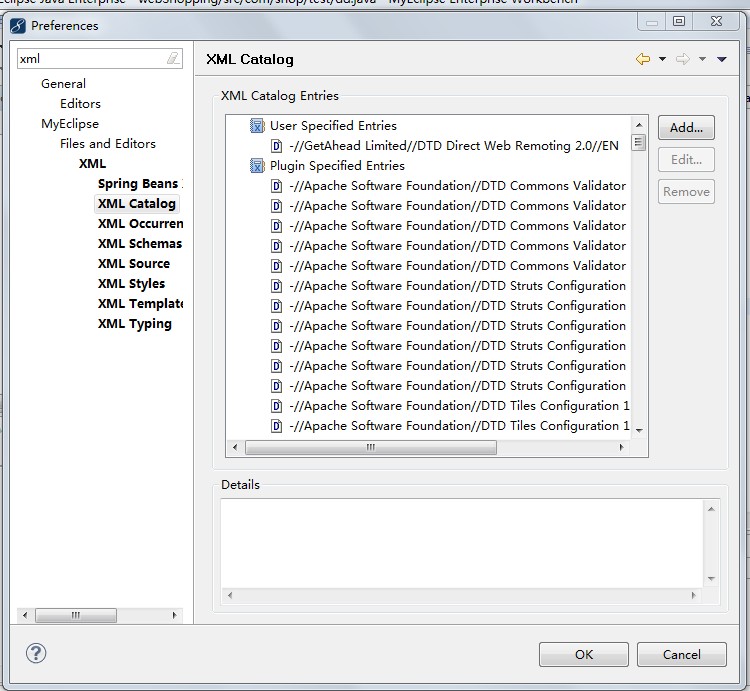Confirm preferences with OK

coord(584,654)
